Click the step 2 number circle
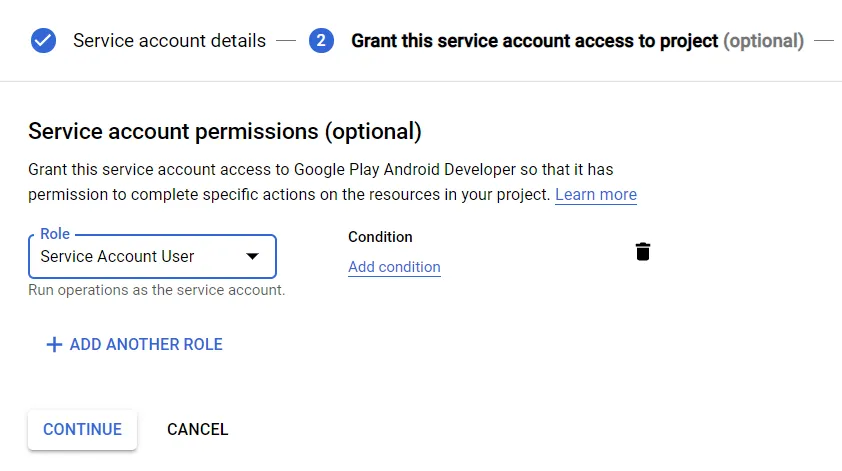This screenshot has width=842, height=471. pyautogui.click(x=321, y=41)
